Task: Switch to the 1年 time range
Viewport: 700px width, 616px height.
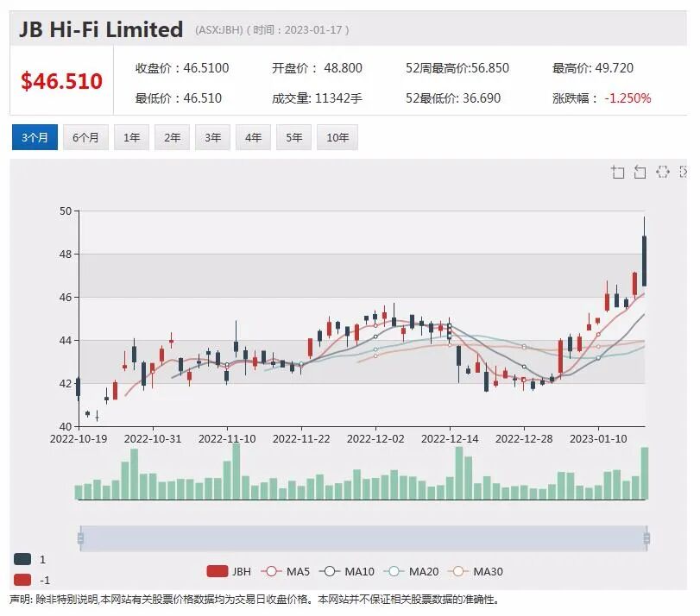Action: (132, 137)
